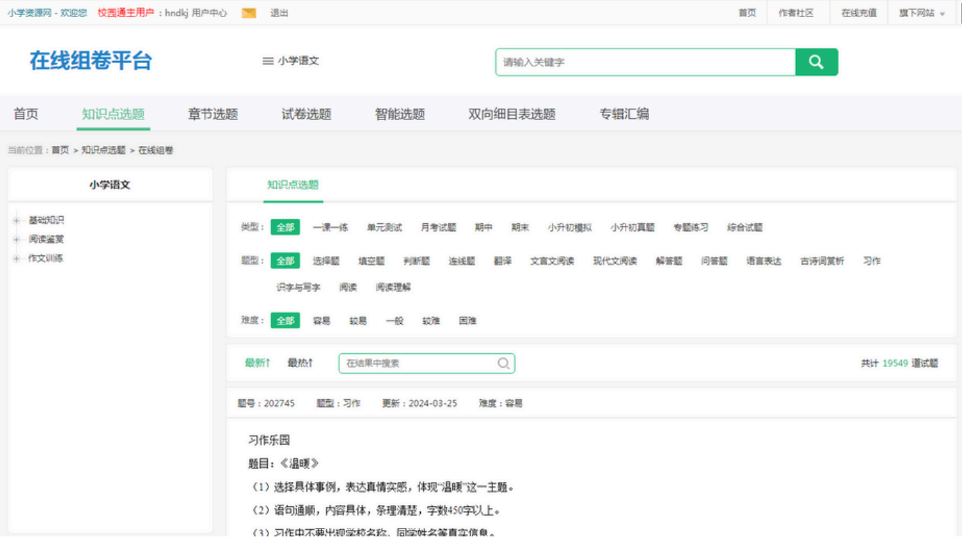Select 全部 in the 难度 filter row
Image resolution: width=962 pixels, height=560 pixels.
[286, 321]
